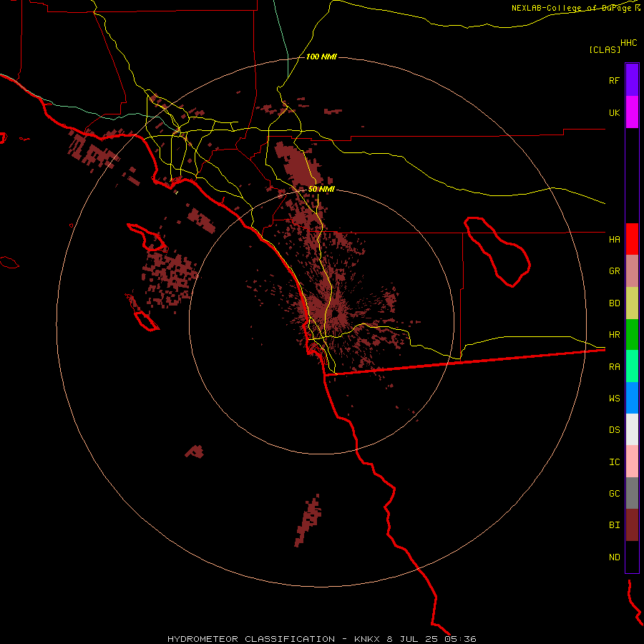Screen dimensions: 644x644
Task: Click the '8 JUL 25' date text
Action: [411, 639]
